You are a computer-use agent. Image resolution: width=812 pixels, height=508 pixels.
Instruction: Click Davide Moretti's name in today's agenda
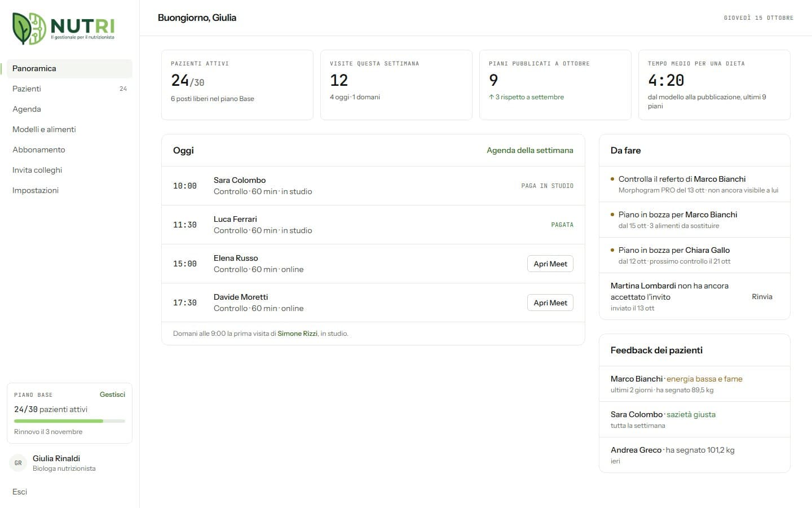[x=241, y=297]
